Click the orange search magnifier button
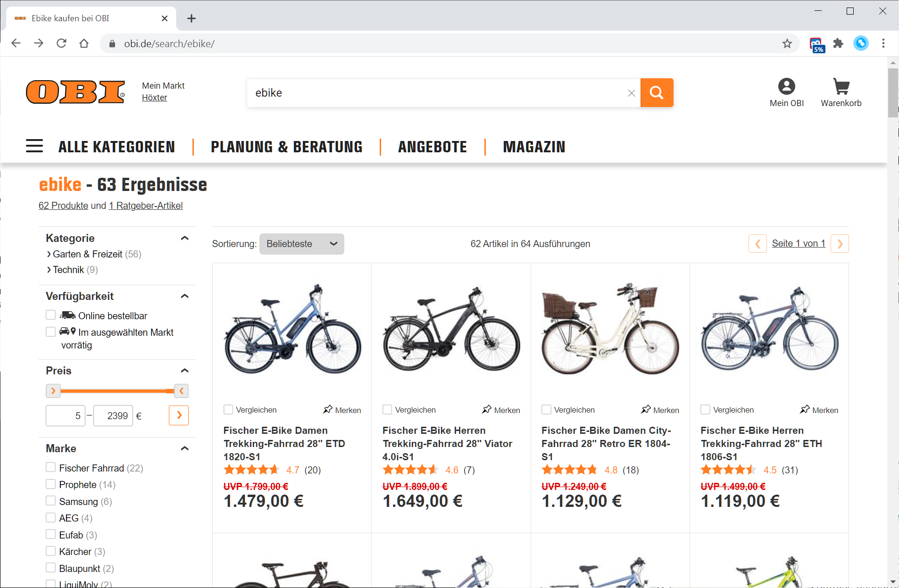 [657, 93]
